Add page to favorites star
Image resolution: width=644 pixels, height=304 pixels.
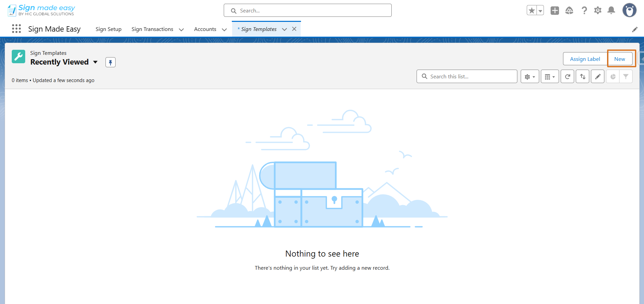pyautogui.click(x=532, y=10)
